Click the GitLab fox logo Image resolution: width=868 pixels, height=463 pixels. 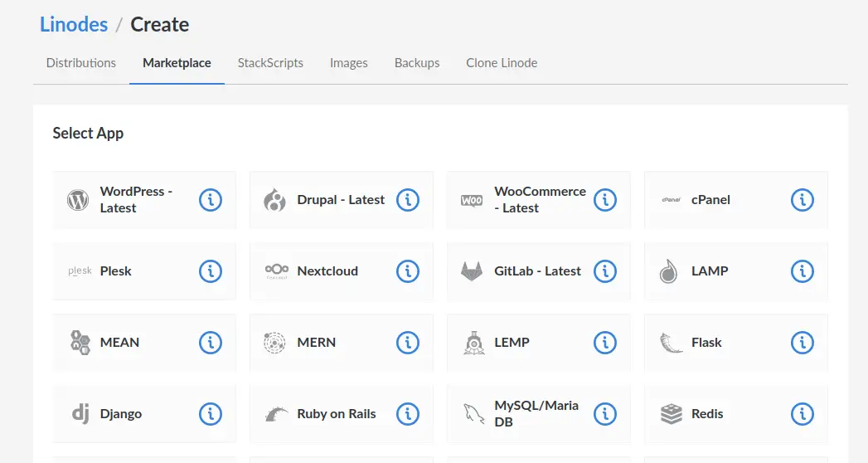click(472, 270)
